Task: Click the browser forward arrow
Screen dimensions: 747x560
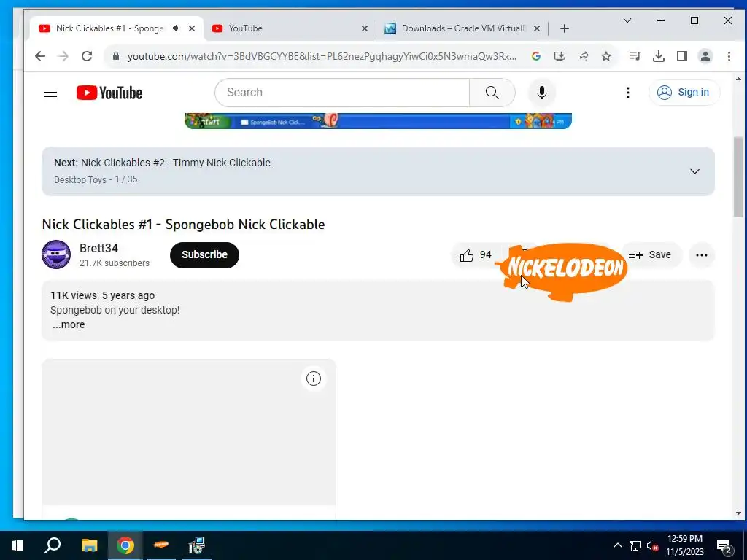Action: click(63, 56)
